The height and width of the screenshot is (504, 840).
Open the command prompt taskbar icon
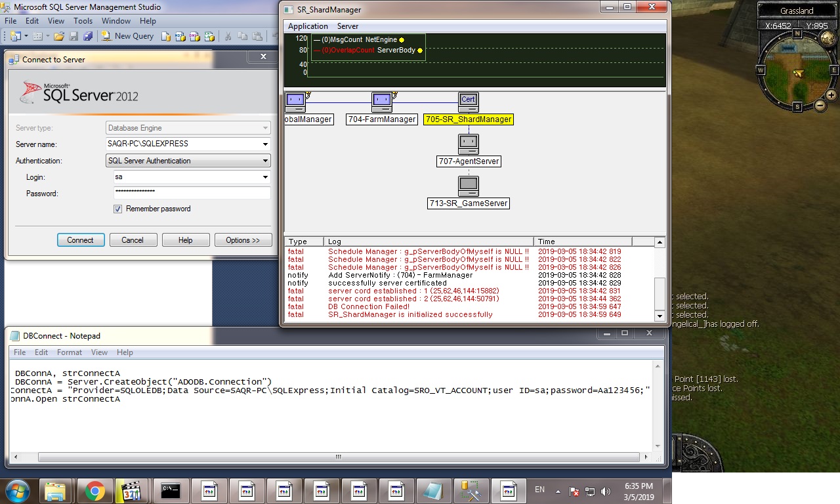point(171,490)
